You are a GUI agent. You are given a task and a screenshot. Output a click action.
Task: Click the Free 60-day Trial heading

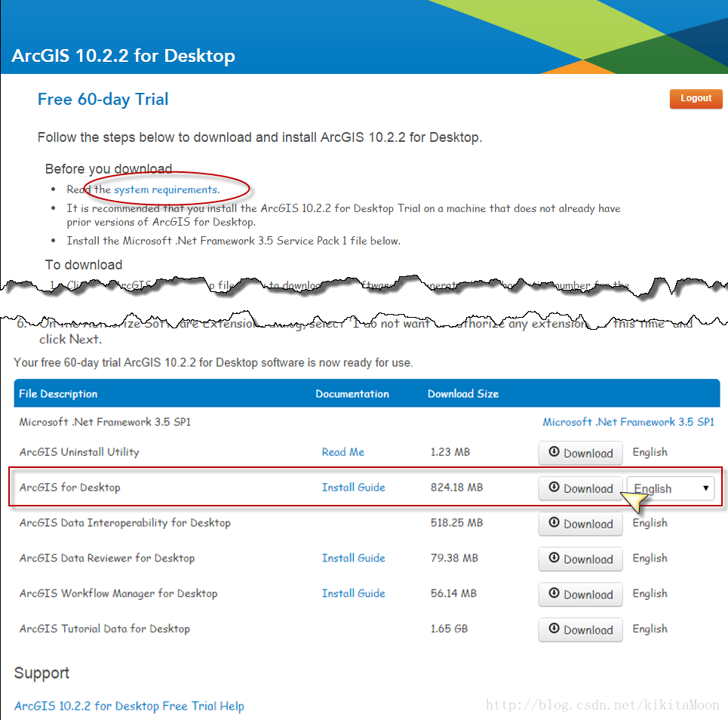[x=103, y=100]
